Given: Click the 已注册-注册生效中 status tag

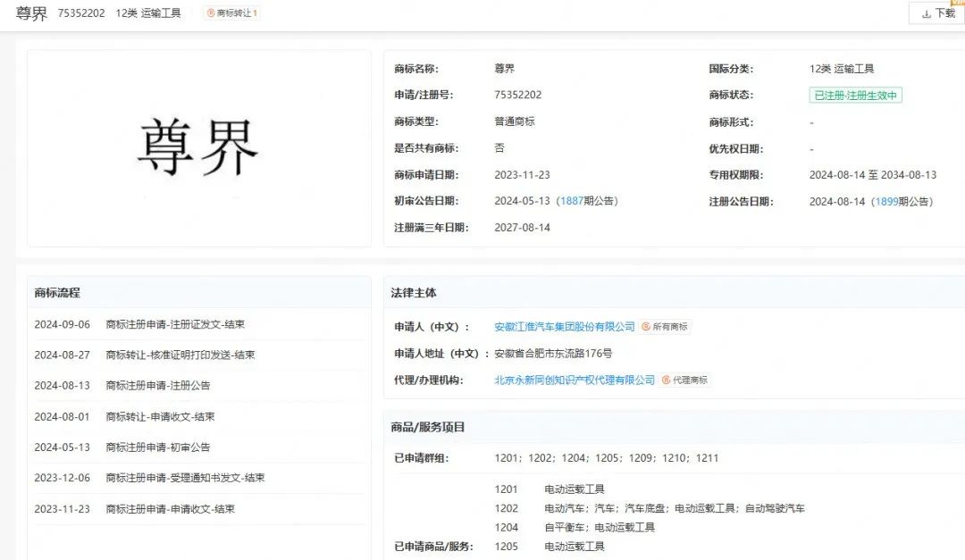Looking at the screenshot, I should (x=855, y=96).
